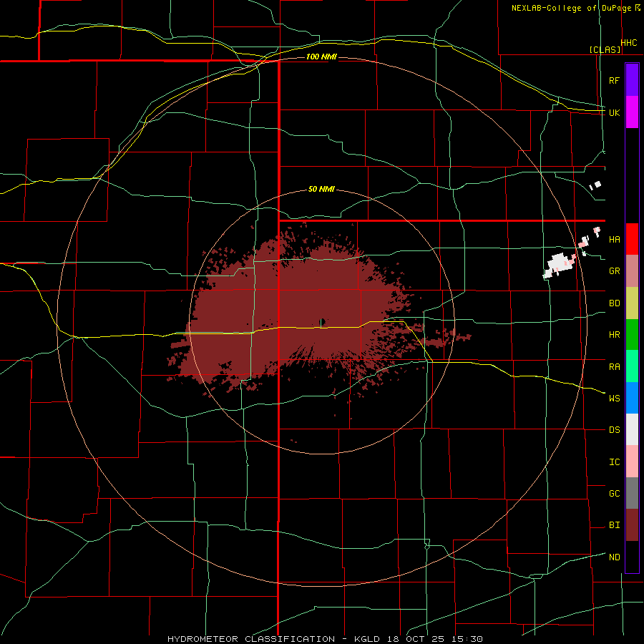Click the RA light-green legend swatch

pyautogui.click(x=632, y=366)
